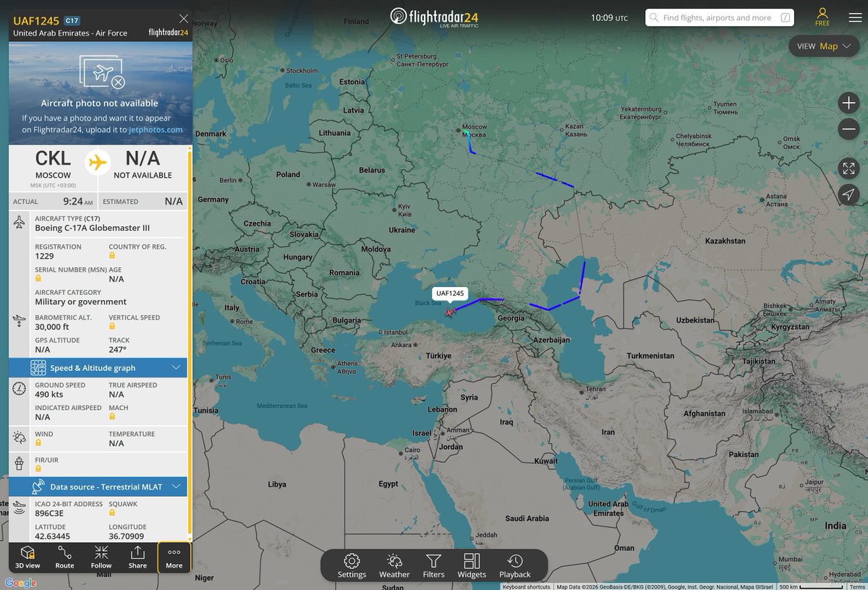The image size is (868, 590).
Task: Open map Settings
Action: click(352, 565)
